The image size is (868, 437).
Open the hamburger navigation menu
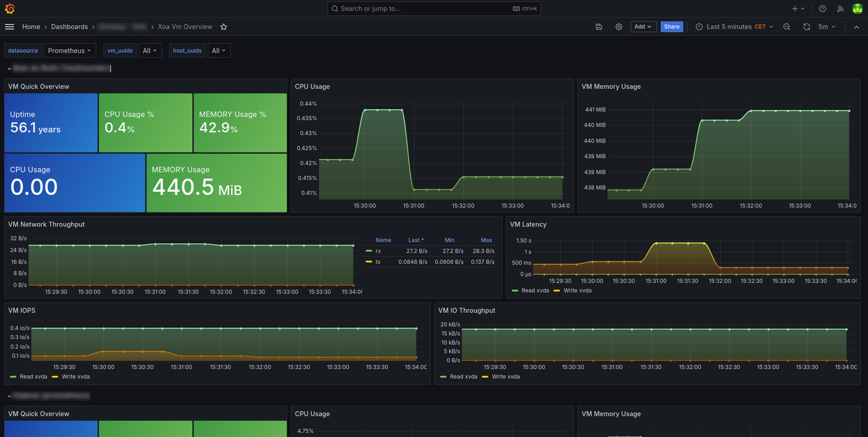(x=10, y=27)
